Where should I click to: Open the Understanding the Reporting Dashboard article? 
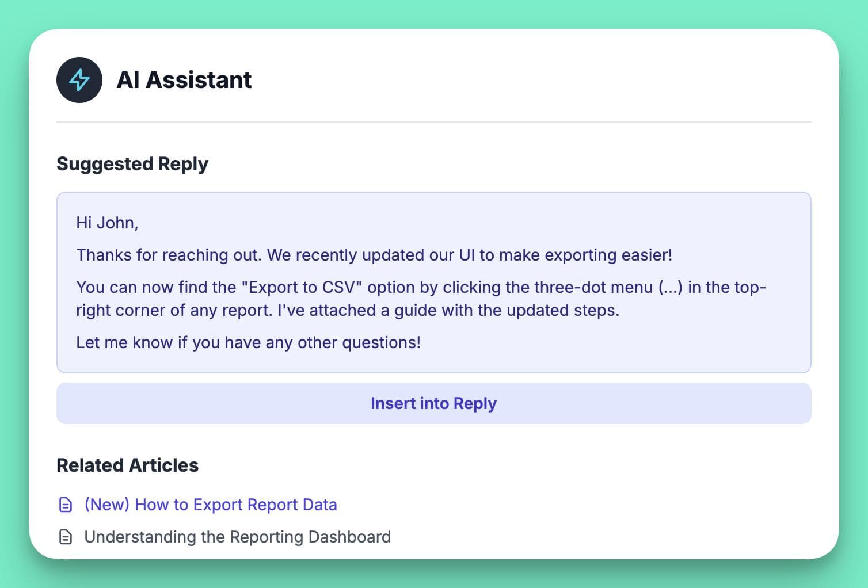(237, 537)
